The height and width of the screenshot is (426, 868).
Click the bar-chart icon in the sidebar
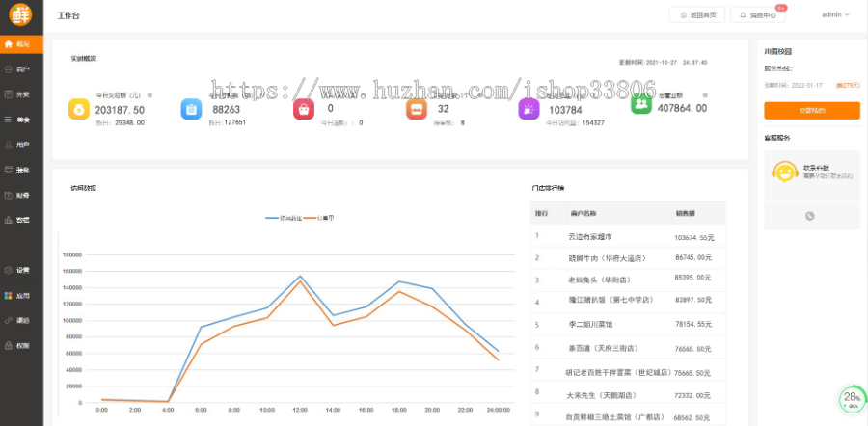click(x=9, y=220)
